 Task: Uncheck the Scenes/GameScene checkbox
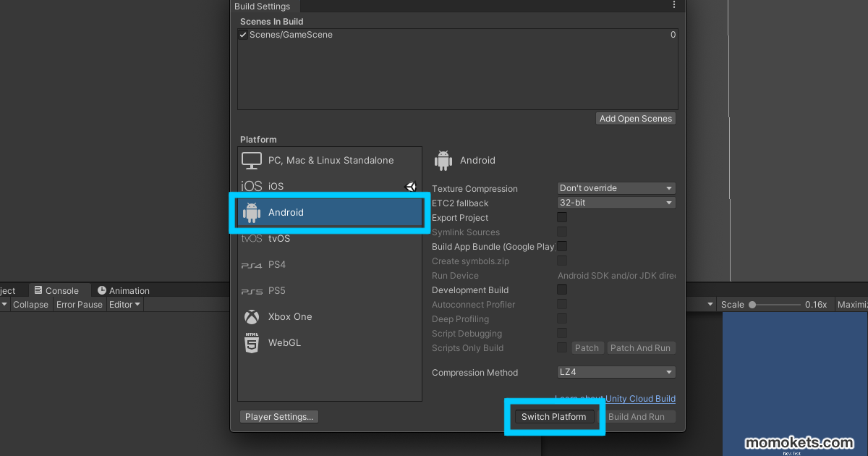click(243, 34)
